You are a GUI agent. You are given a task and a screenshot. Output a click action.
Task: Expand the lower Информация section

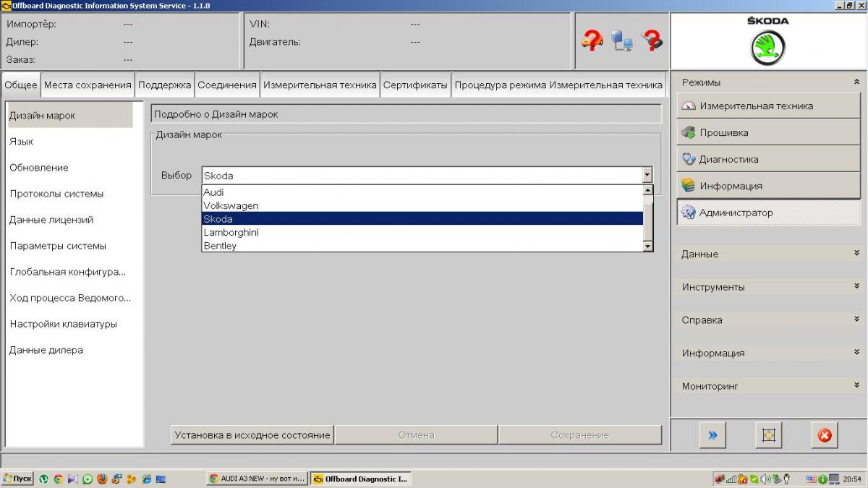[x=857, y=353]
